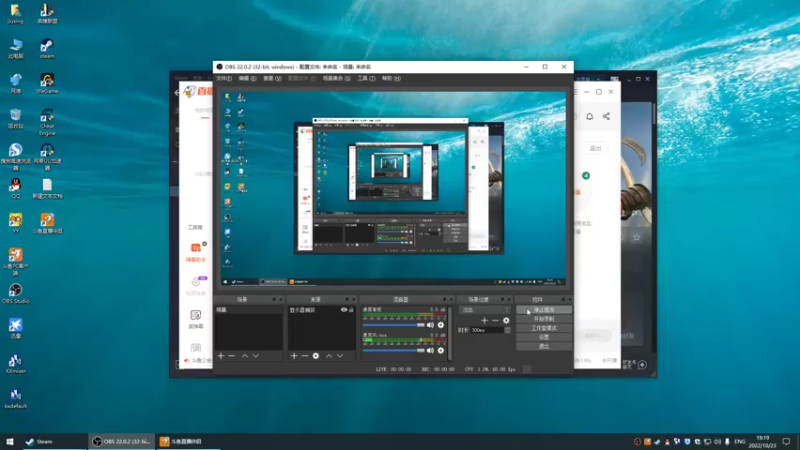Mute the desktop audio speaker icon
The height and width of the screenshot is (450, 800).
[x=431, y=325]
